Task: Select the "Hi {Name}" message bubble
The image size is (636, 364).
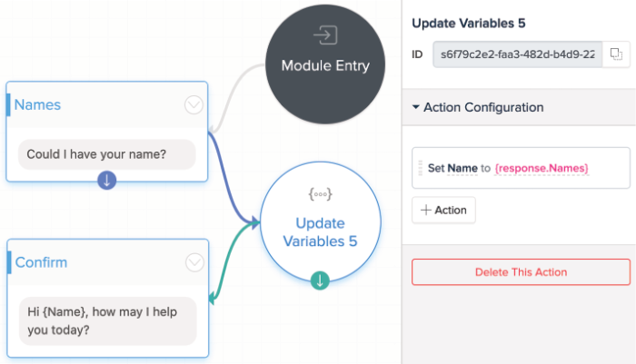Action: click(x=107, y=320)
